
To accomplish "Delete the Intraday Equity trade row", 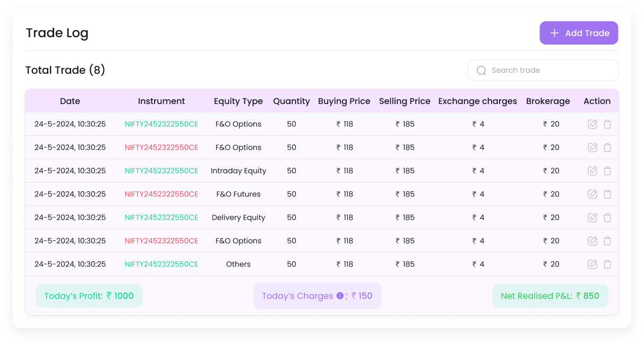I will coord(607,171).
